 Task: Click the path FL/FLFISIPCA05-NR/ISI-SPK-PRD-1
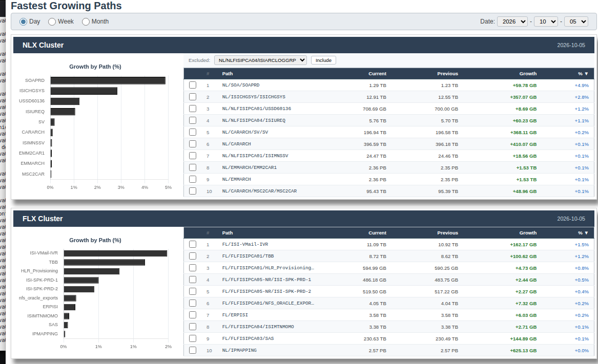(x=266, y=280)
